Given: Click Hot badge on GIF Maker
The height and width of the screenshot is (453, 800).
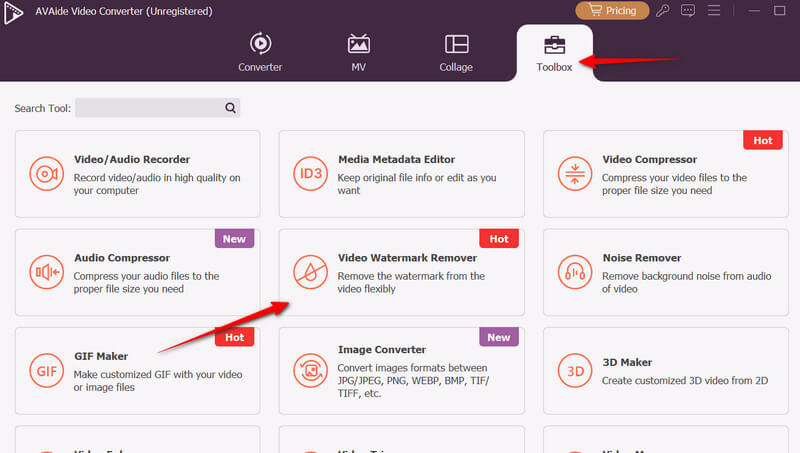Looking at the screenshot, I should [235, 337].
